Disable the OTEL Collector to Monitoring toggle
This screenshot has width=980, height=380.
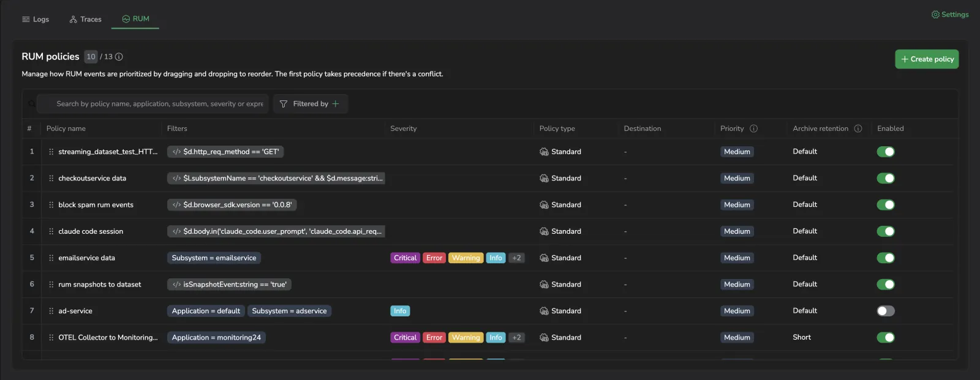pyautogui.click(x=886, y=338)
